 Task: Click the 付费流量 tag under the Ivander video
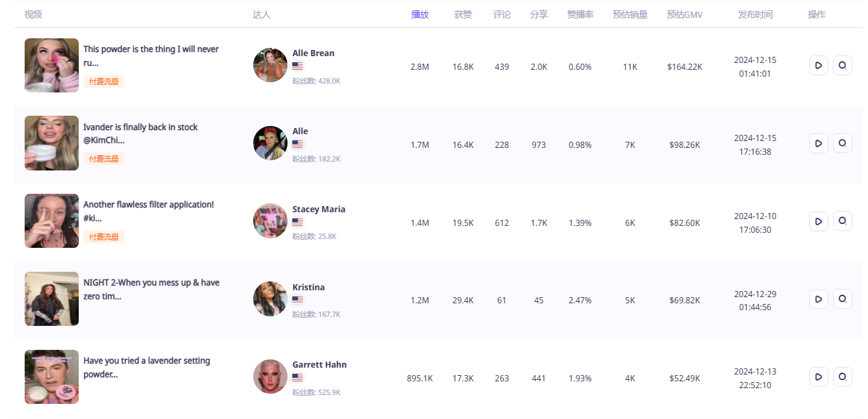click(104, 159)
